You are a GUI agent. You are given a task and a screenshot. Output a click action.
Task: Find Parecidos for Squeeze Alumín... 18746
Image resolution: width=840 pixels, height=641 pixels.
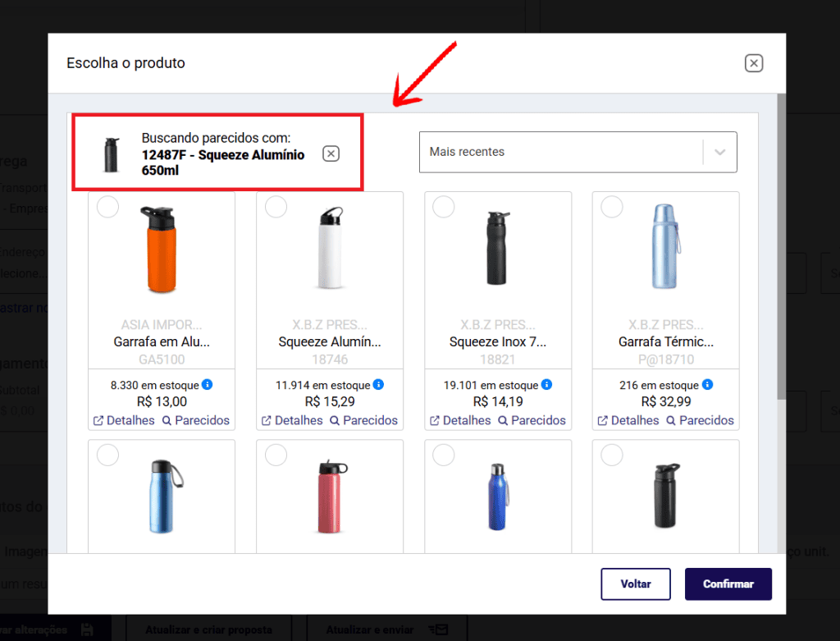363,421
